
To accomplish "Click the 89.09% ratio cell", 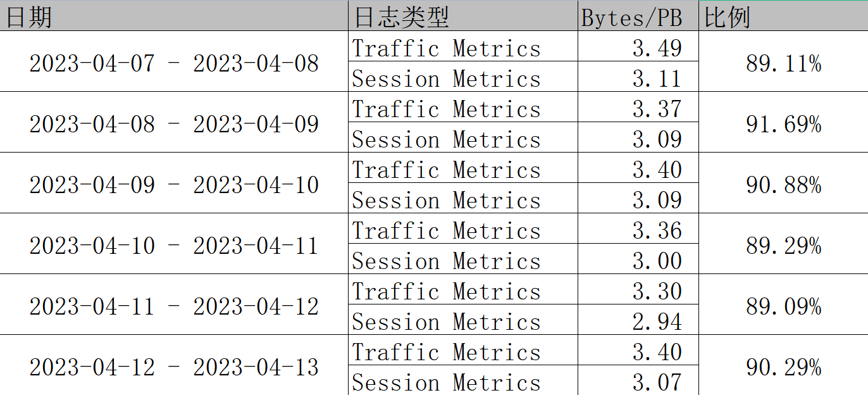I will coord(783,306).
